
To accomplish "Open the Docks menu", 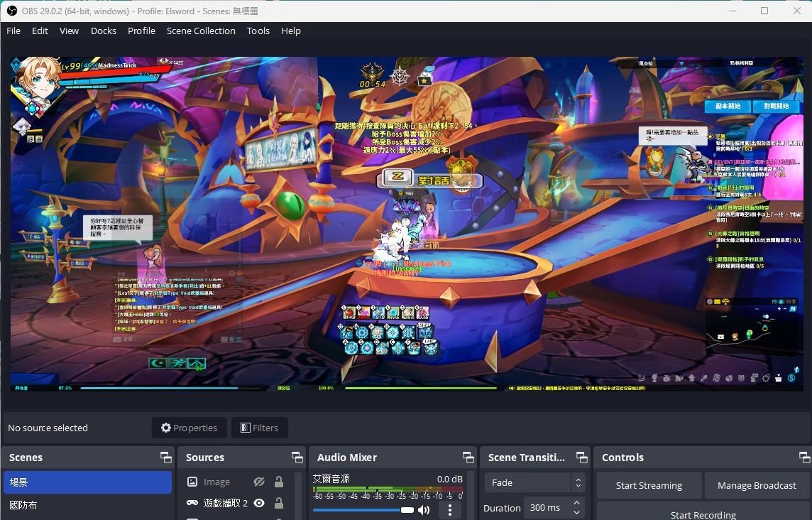I will 103,31.
